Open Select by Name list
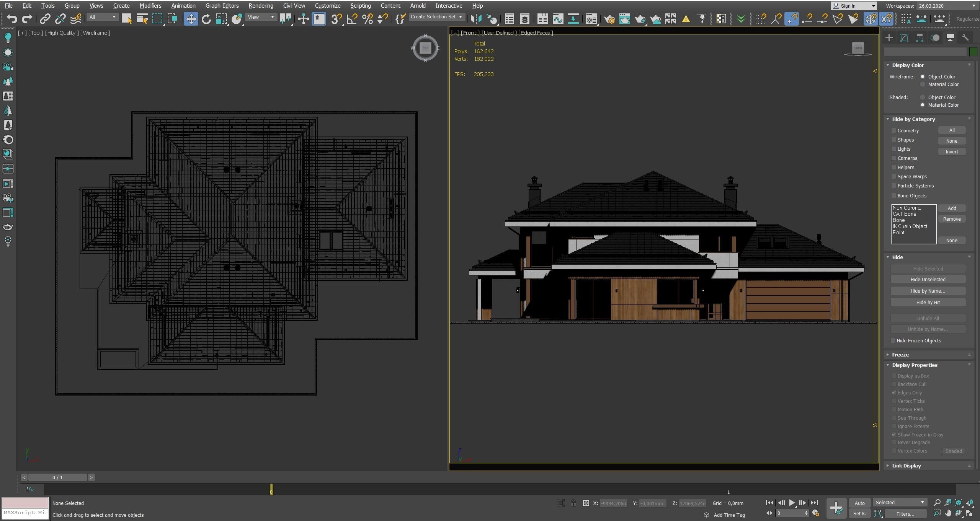980x521 pixels. pos(142,19)
